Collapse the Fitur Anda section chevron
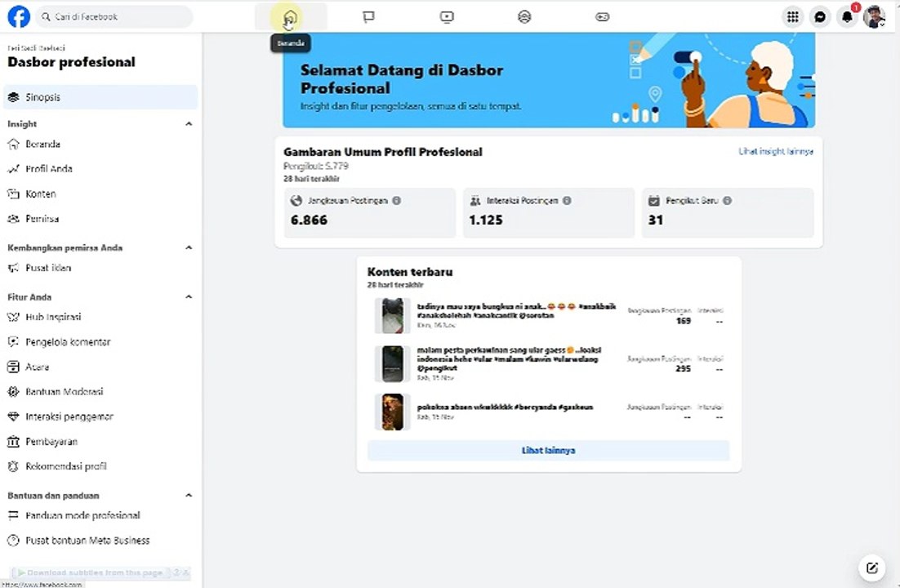 [x=189, y=297]
